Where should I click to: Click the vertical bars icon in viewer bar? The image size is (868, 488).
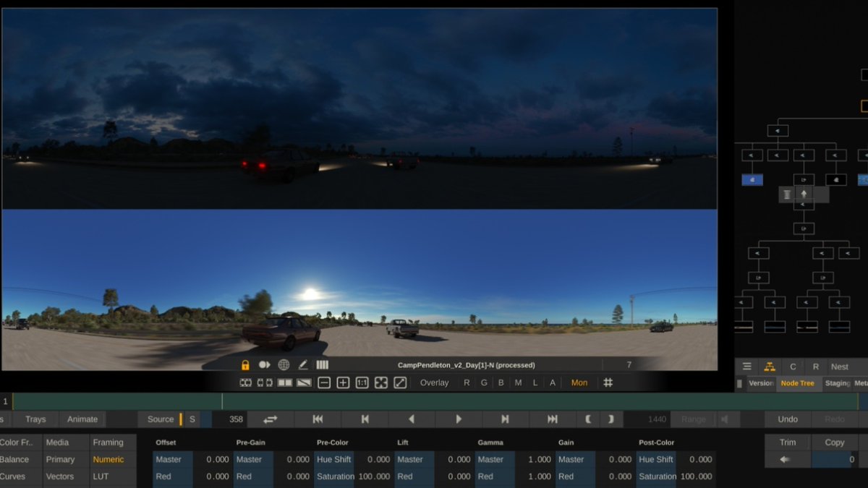tap(323, 365)
